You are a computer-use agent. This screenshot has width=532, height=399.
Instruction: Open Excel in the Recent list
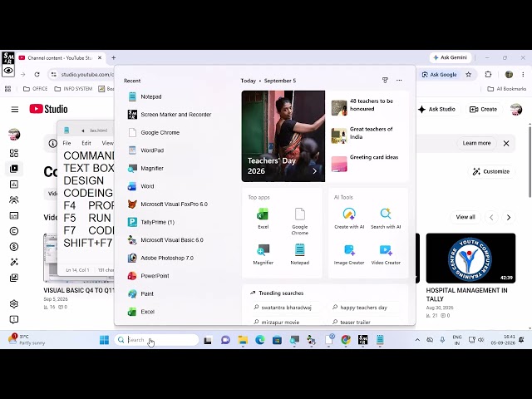[x=141, y=312]
